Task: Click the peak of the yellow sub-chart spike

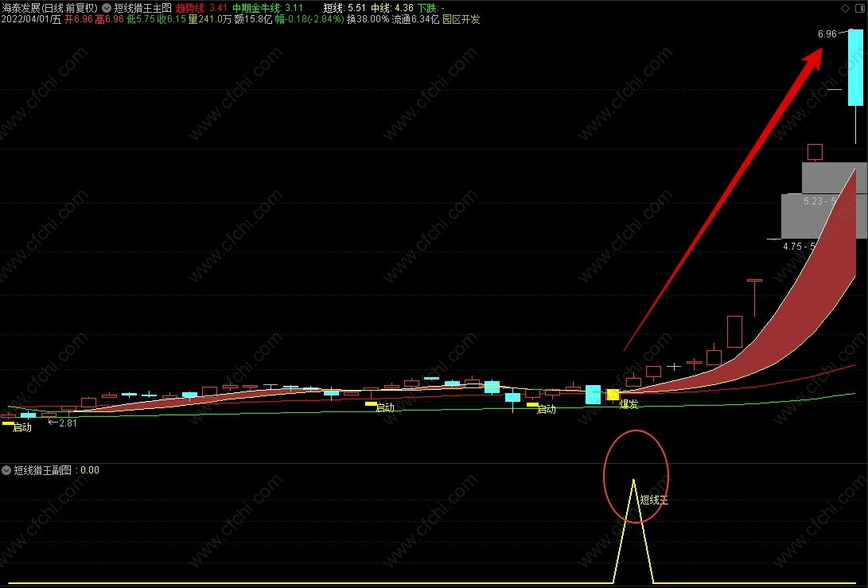Action: tap(633, 481)
